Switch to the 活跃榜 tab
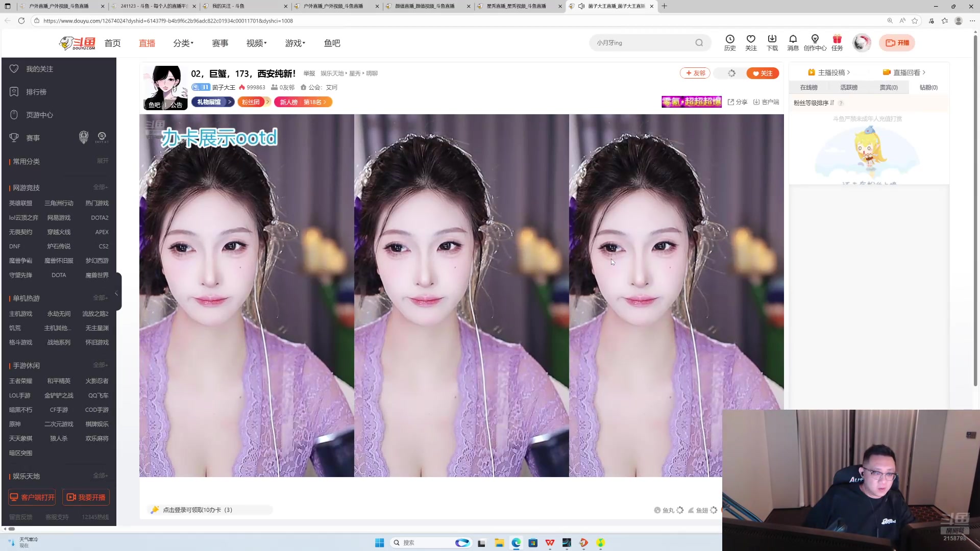 (848, 88)
